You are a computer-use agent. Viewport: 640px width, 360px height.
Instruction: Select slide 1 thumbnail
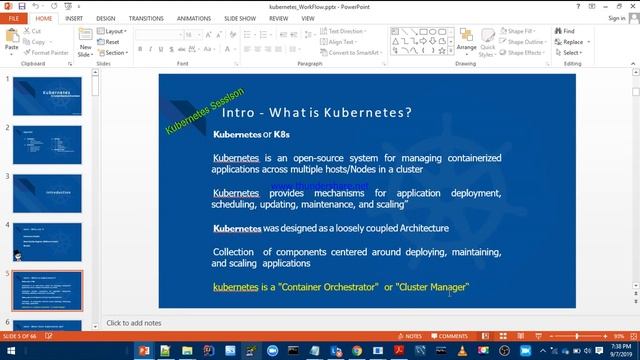47,96
